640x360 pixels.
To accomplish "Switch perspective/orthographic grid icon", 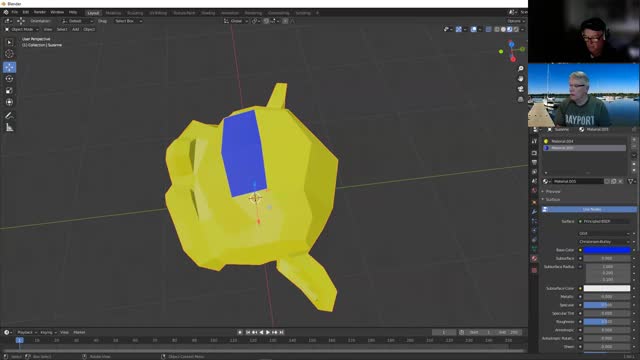I will 520,99.
